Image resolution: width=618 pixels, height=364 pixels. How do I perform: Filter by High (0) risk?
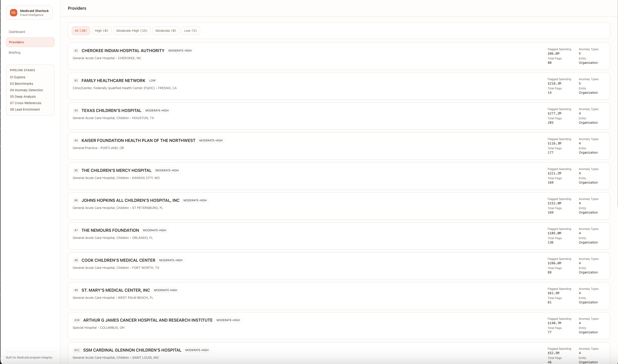pyautogui.click(x=102, y=31)
